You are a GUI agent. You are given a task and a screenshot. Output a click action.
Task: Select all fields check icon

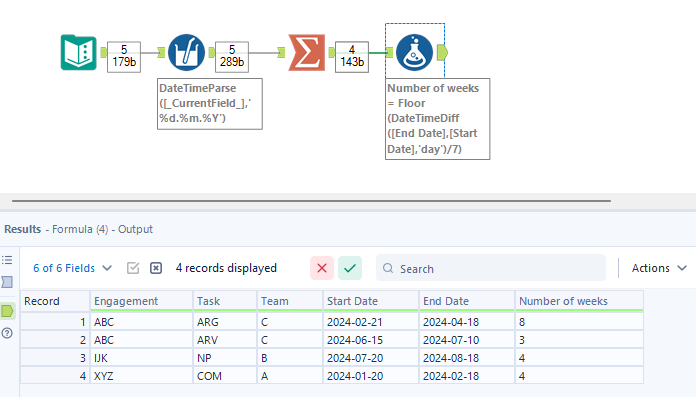click(133, 268)
